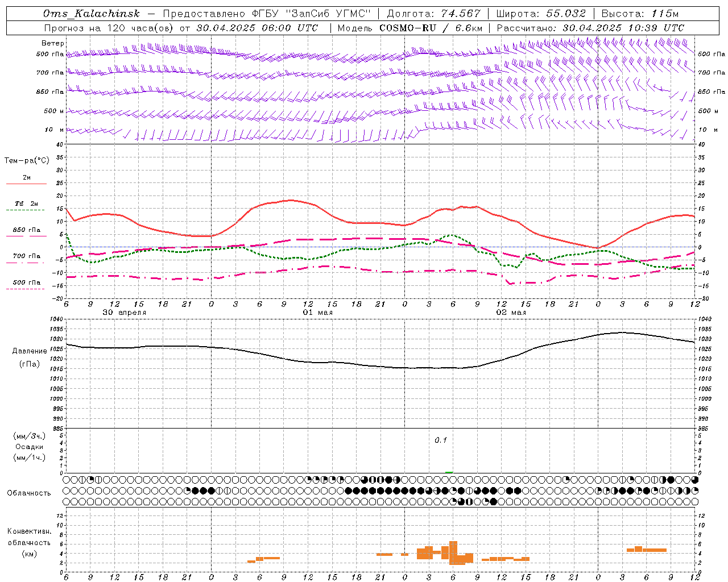Select the Широта: 55.032 header field
Viewport: 728px width, 582px height.
point(541,14)
